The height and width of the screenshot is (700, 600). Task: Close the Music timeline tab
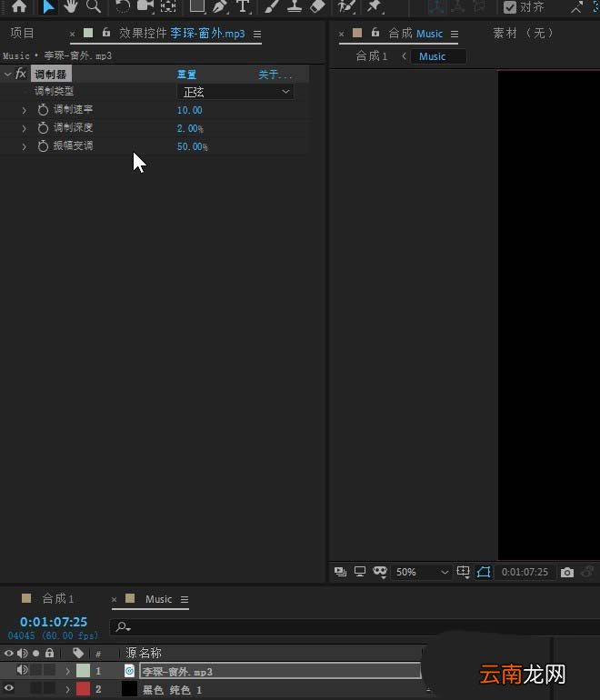(115, 600)
